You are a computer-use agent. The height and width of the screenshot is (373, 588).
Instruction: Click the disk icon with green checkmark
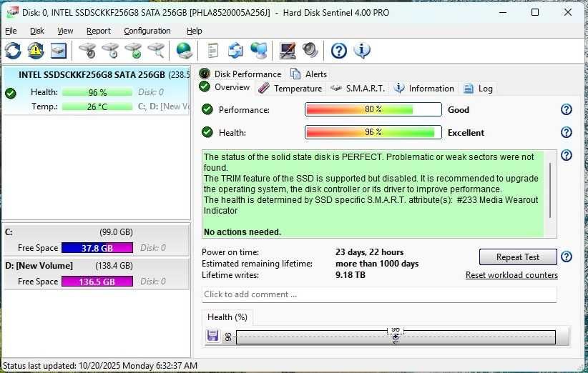pyautogui.click(x=134, y=51)
